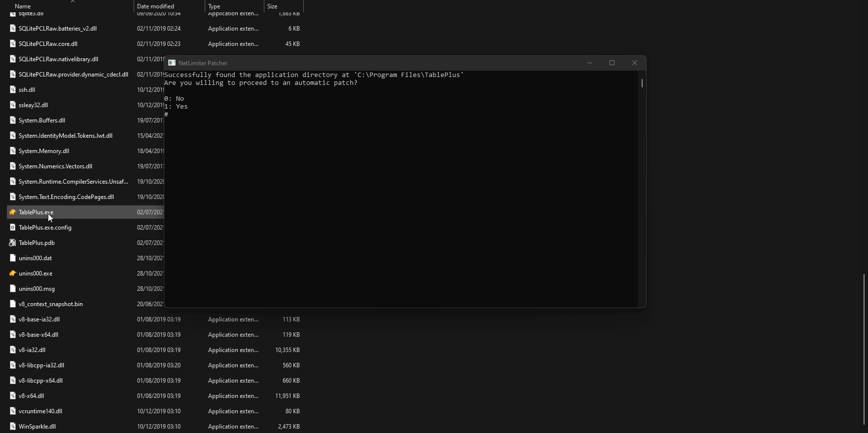Click the v8_context_snapshot.bin file icon
Screen dimensions: 868x433
click(x=13, y=304)
